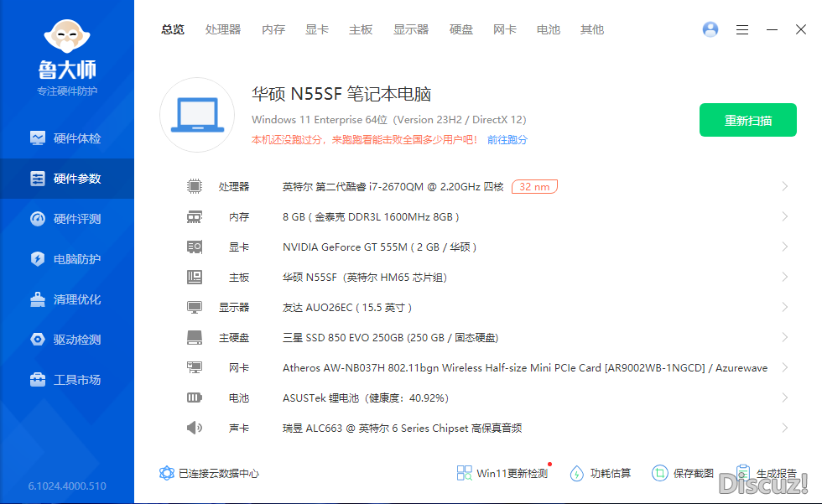Image resolution: width=822 pixels, height=504 pixels.
Task: Click the 声卡 speaker icon
Action: click(195, 428)
